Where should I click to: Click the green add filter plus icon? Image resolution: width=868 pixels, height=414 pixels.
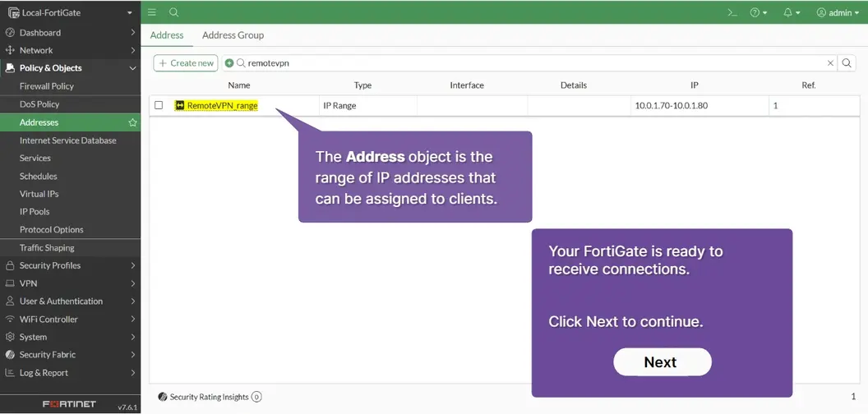pyautogui.click(x=229, y=63)
